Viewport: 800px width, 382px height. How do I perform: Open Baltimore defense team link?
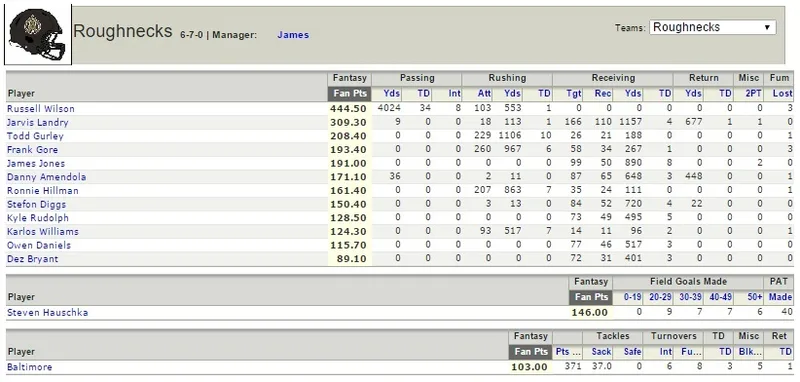[x=30, y=367]
